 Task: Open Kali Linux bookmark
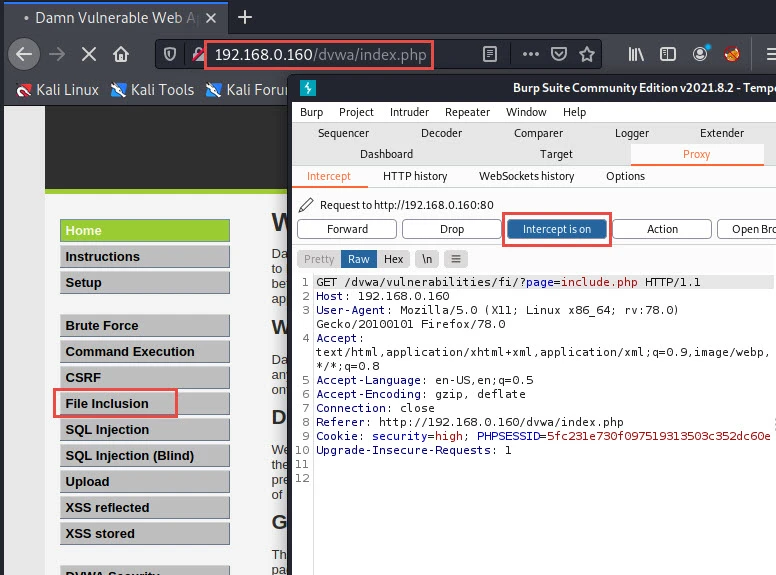[x=57, y=90]
